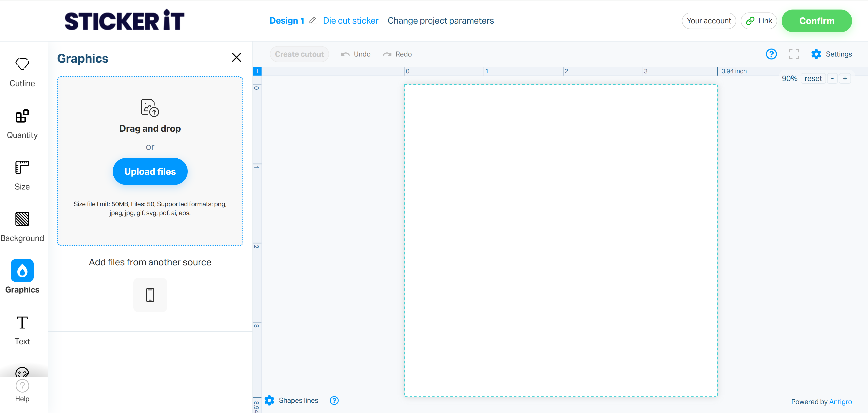Image resolution: width=868 pixels, height=413 pixels.
Task: Reset the canvas zoom level
Action: click(x=813, y=79)
